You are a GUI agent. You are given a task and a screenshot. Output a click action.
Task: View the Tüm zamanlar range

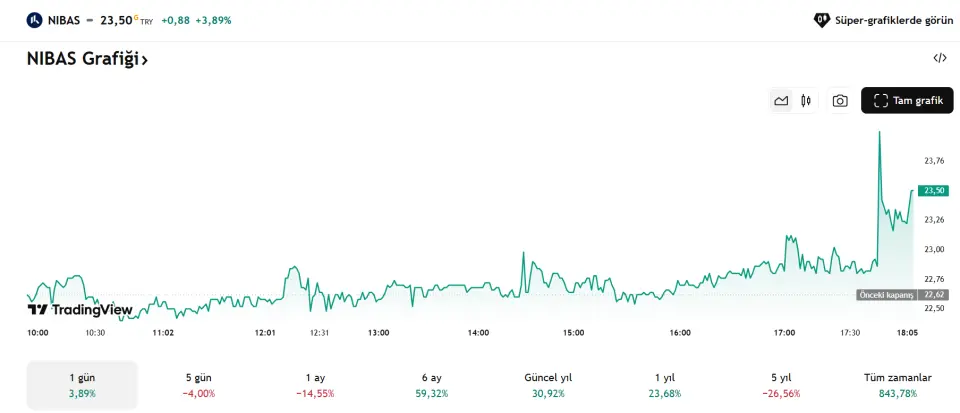[x=897, y=385]
